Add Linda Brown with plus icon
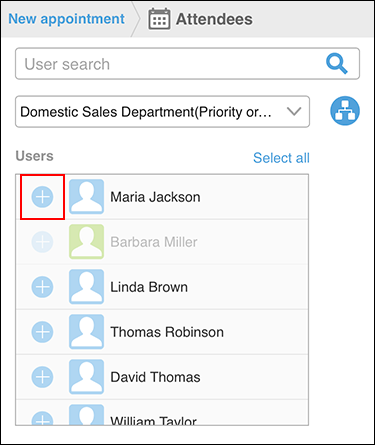The image size is (375, 445). [x=42, y=287]
